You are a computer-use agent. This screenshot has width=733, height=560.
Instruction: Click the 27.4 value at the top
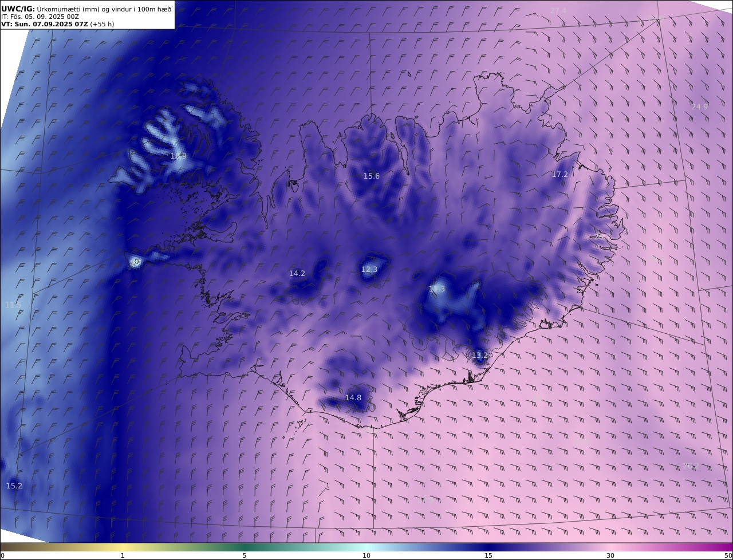(x=558, y=10)
